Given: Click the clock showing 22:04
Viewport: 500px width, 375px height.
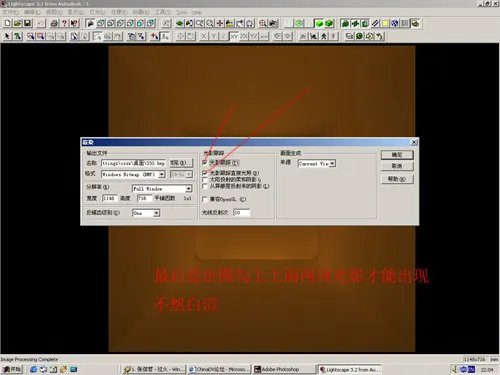Looking at the screenshot, I should tap(487, 370).
